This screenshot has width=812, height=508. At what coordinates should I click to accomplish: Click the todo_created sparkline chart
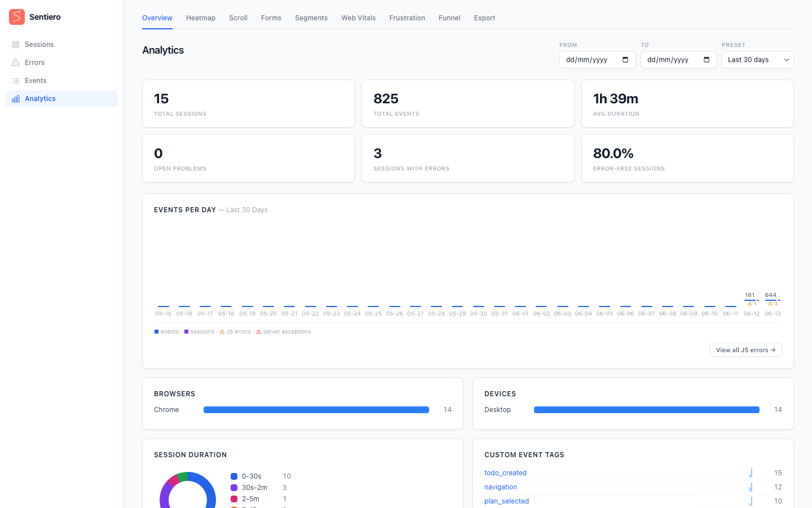coord(725,473)
